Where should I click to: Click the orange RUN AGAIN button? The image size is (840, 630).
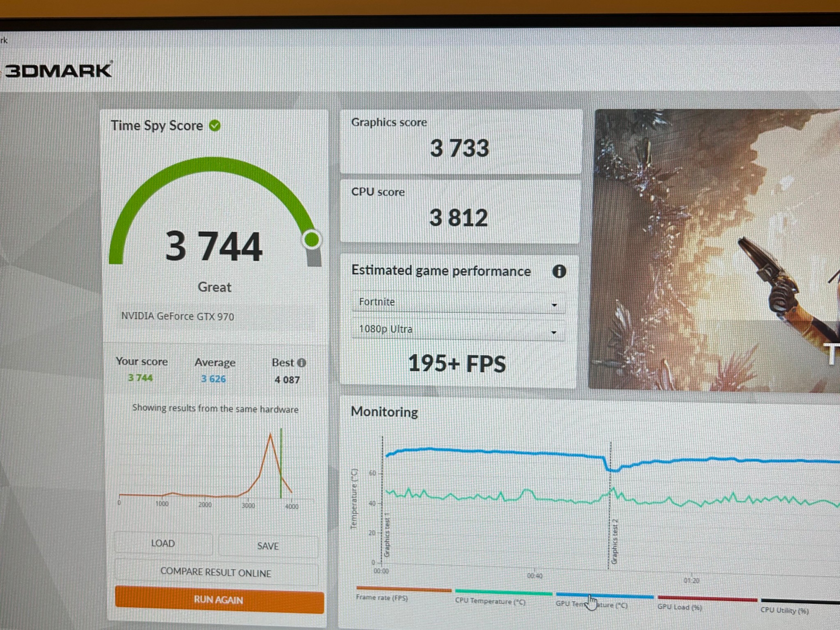click(219, 600)
